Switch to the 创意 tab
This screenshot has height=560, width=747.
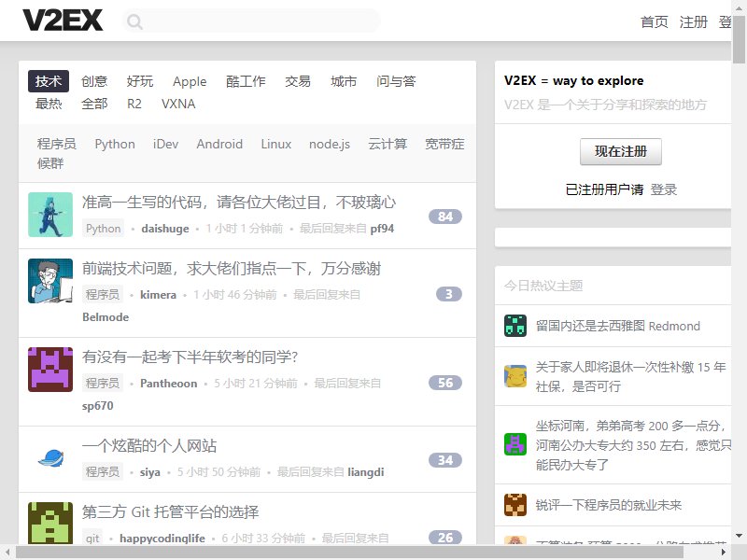tap(94, 81)
